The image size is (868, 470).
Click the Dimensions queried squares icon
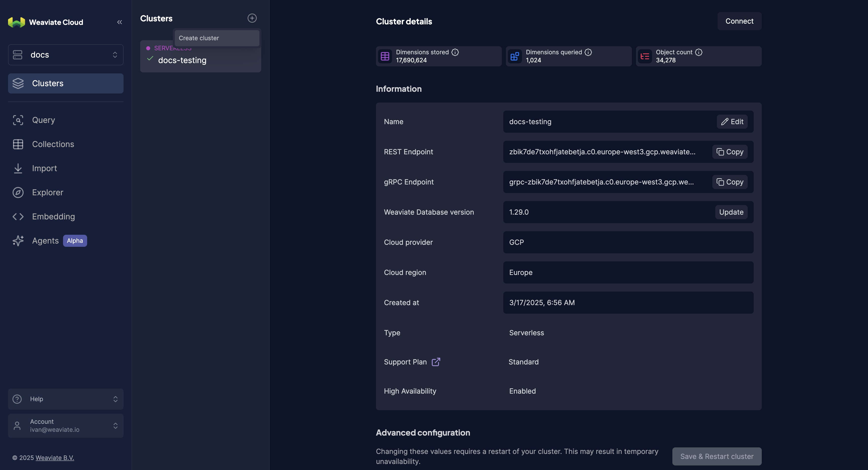[515, 56]
